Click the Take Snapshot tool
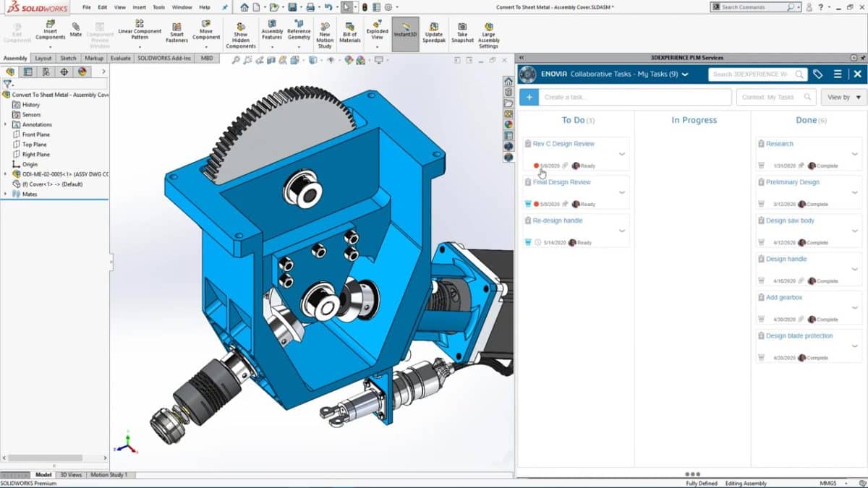868x488 pixels. pyautogui.click(x=461, y=33)
